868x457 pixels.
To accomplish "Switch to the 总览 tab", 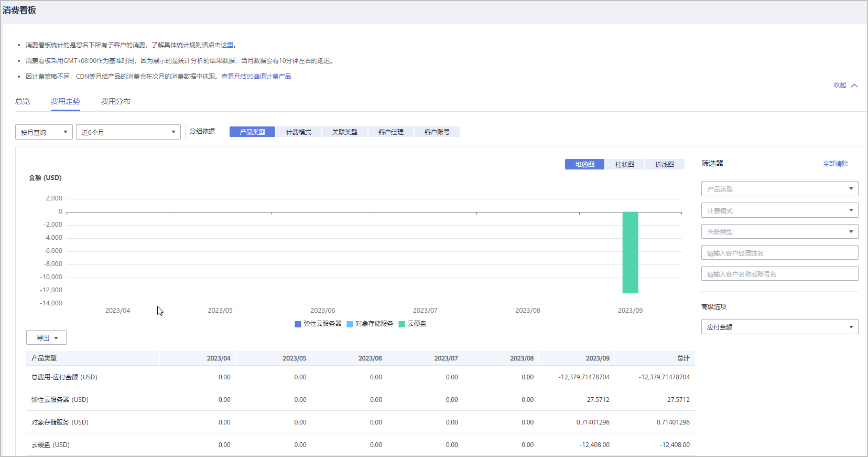I will [x=23, y=101].
